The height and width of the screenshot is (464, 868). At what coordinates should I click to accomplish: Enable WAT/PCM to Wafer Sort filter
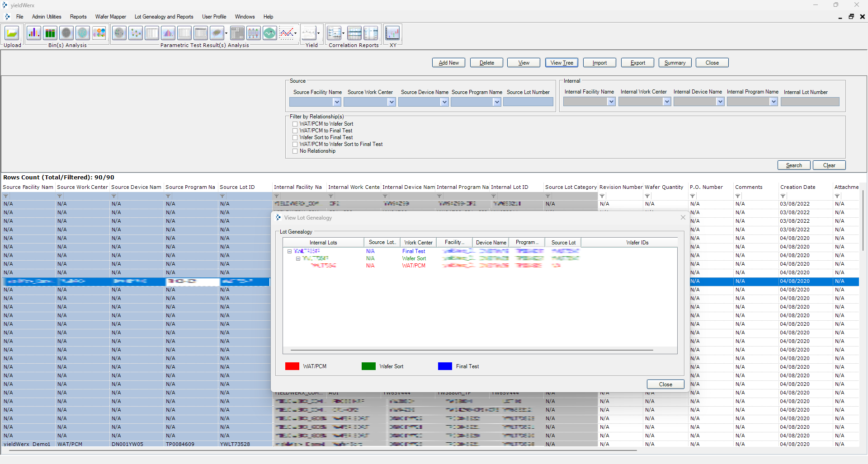click(x=295, y=124)
